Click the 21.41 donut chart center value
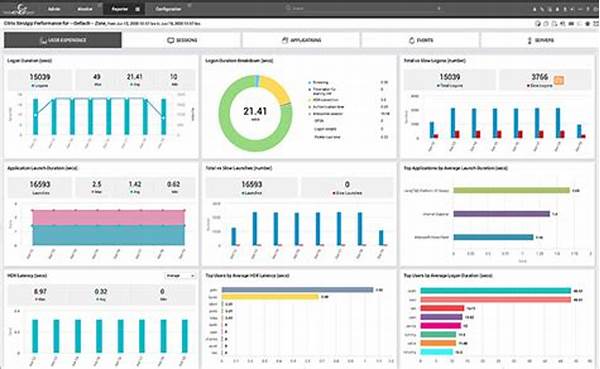Image resolution: width=600 pixels, height=369 pixels. click(x=255, y=111)
